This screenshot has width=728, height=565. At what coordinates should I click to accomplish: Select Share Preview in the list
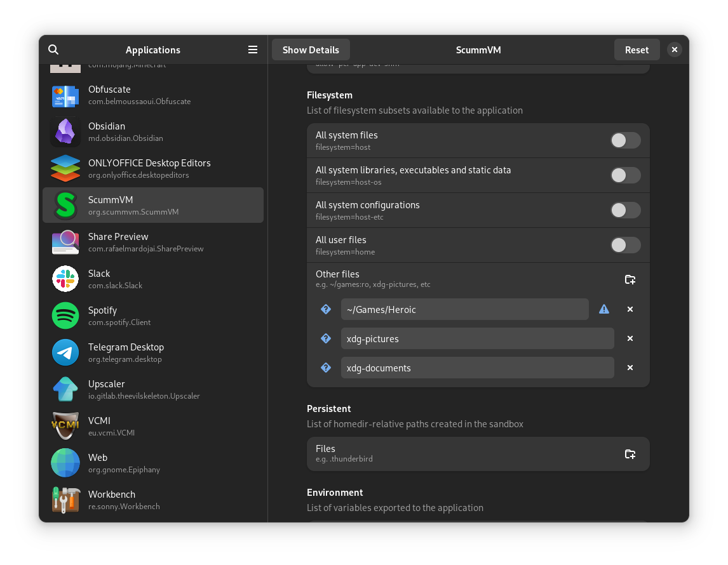click(152, 242)
